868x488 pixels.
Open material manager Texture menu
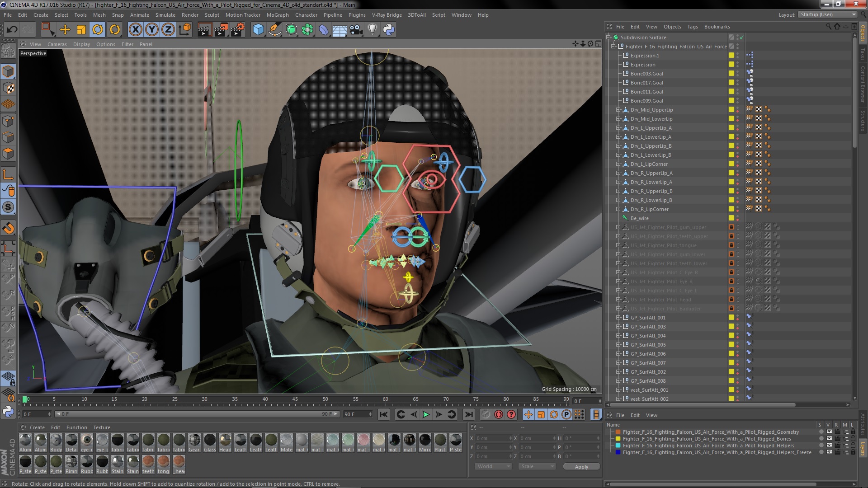[x=102, y=427]
